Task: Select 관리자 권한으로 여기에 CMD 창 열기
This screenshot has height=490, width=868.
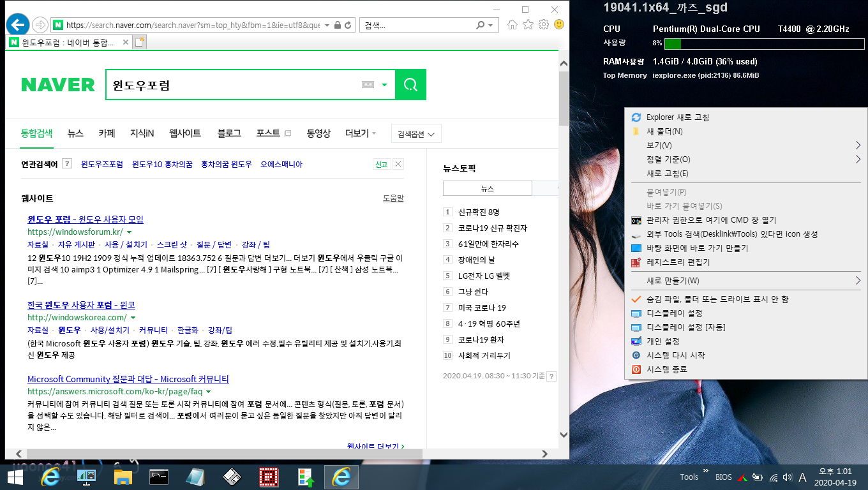Action: pyautogui.click(x=744, y=220)
